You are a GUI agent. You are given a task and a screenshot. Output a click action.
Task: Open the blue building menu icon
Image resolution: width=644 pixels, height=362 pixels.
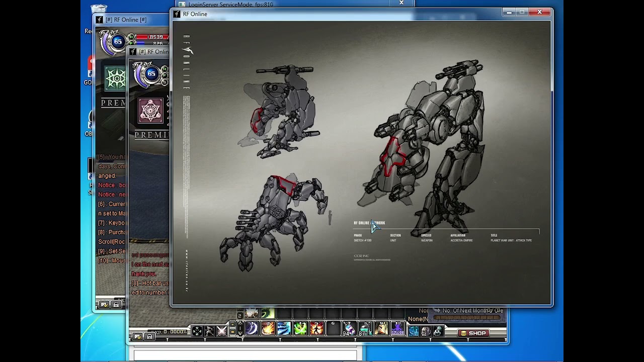pos(414,331)
